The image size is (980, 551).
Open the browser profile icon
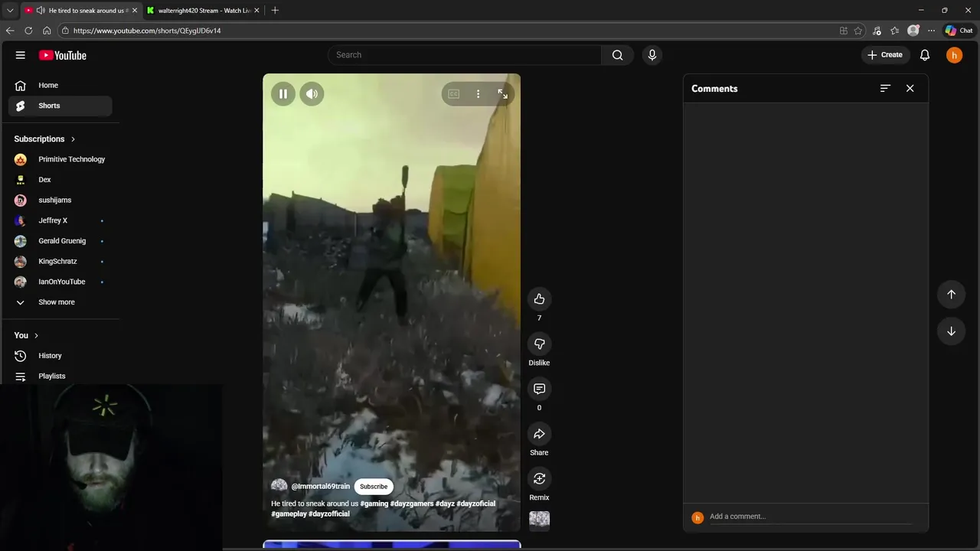913,31
